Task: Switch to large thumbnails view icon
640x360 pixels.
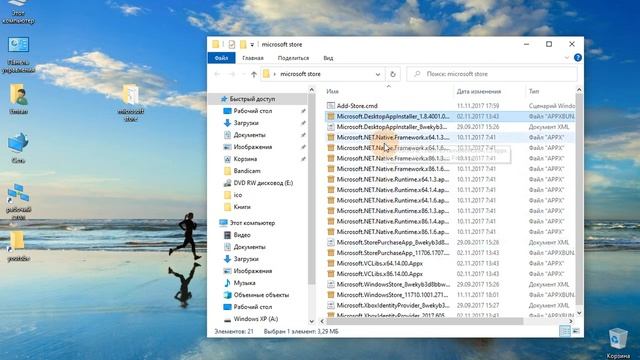Action: 576,331
